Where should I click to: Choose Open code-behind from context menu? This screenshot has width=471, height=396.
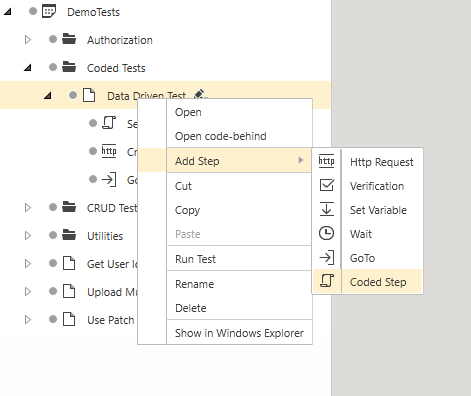coord(225,136)
